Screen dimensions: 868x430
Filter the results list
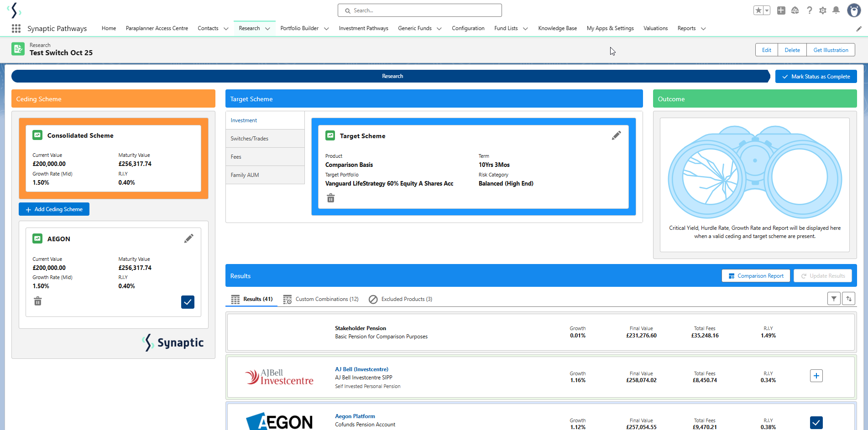coord(834,299)
